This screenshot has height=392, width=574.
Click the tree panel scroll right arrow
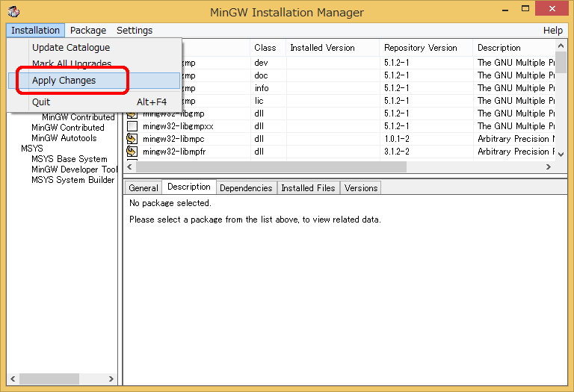tap(111, 379)
